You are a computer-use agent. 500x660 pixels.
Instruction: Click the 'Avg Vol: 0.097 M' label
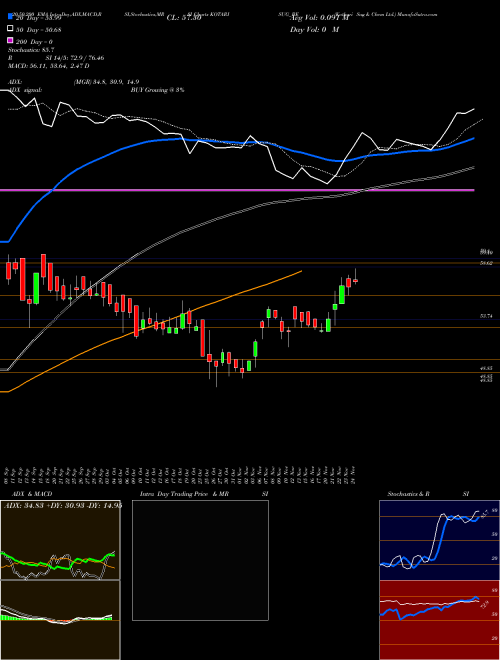pos(319,18)
